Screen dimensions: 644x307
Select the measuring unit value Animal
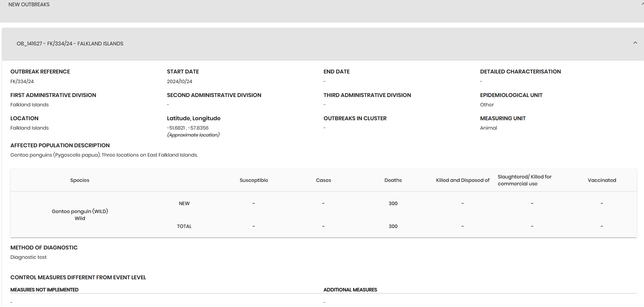coord(489,128)
